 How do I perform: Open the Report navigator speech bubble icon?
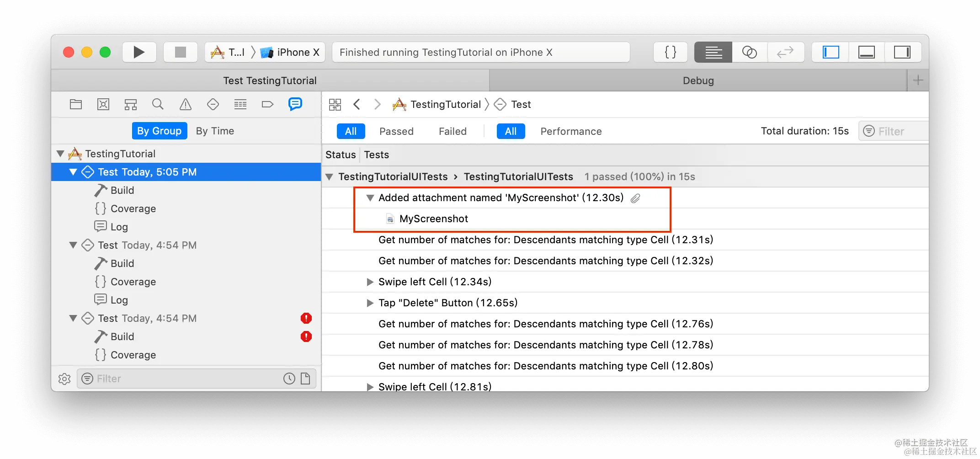(x=295, y=104)
